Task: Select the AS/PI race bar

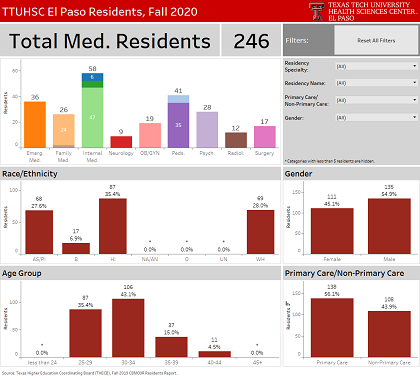Action: click(39, 232)
